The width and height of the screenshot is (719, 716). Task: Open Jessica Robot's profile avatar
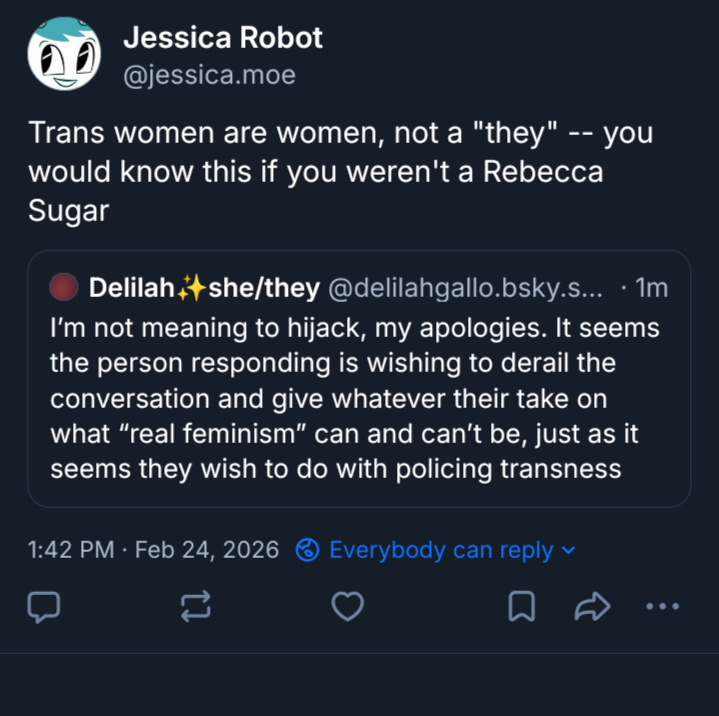[x=64, y=54]
